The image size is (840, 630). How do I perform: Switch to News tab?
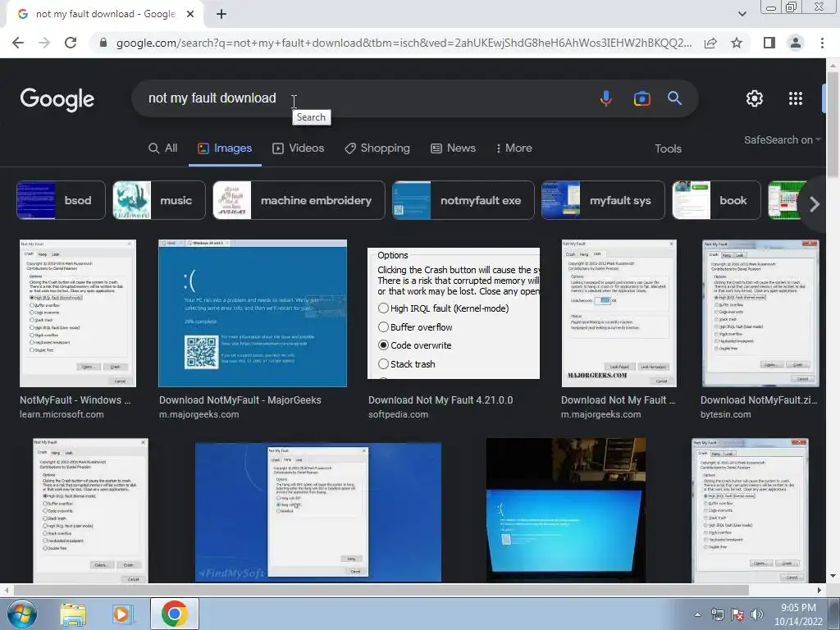click(x=453, y=148)
